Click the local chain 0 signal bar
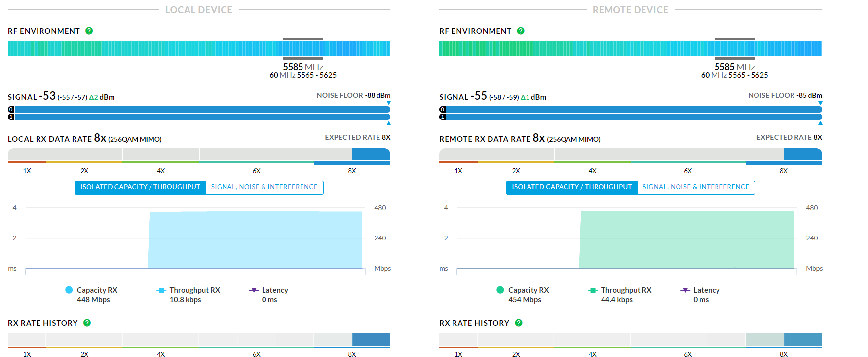This screenshot has width=868, height=357. 202,109
